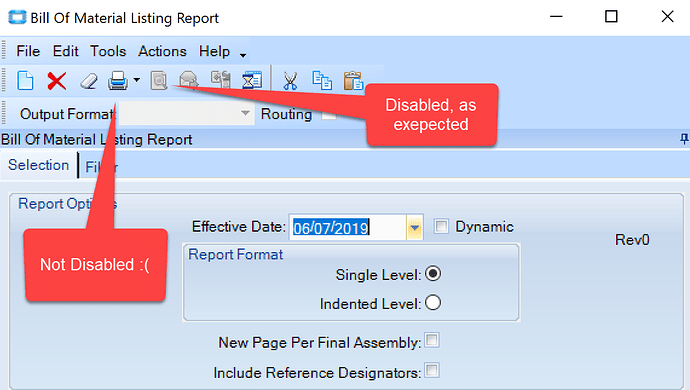Viewport: 690px width, 390px height.
Task: Select the Indented Level radio button
Action: coord(433,302)
